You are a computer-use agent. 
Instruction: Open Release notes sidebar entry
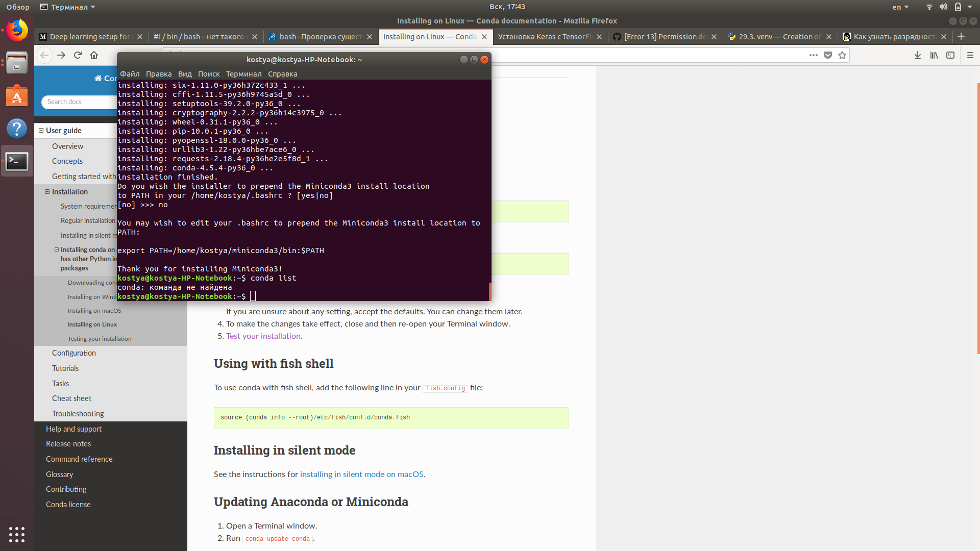(x=68, y=443)
